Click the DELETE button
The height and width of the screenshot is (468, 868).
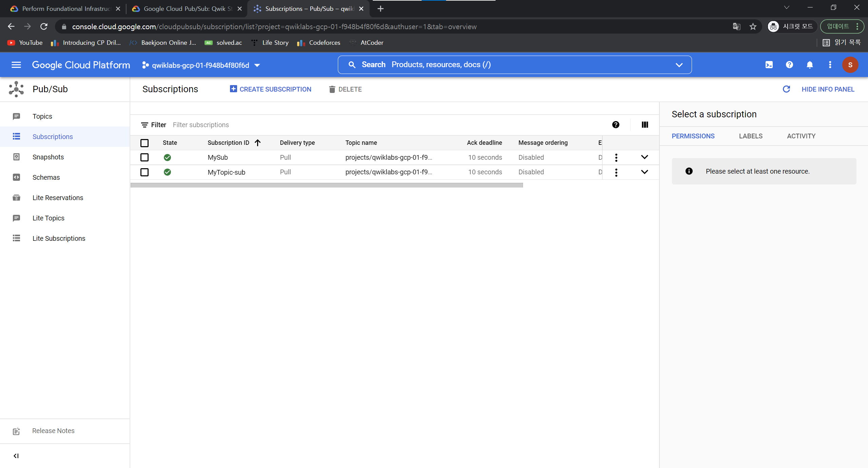pos(345,89)
